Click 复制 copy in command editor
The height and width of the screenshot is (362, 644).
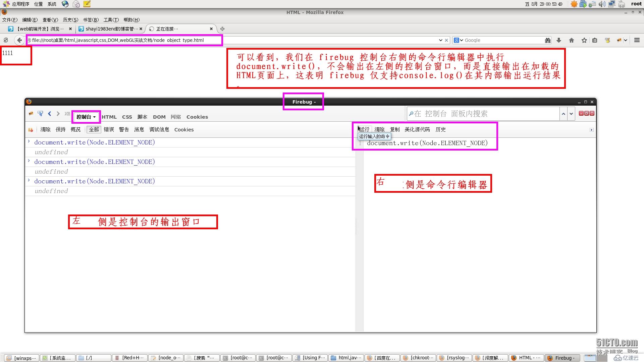point(395,129)
